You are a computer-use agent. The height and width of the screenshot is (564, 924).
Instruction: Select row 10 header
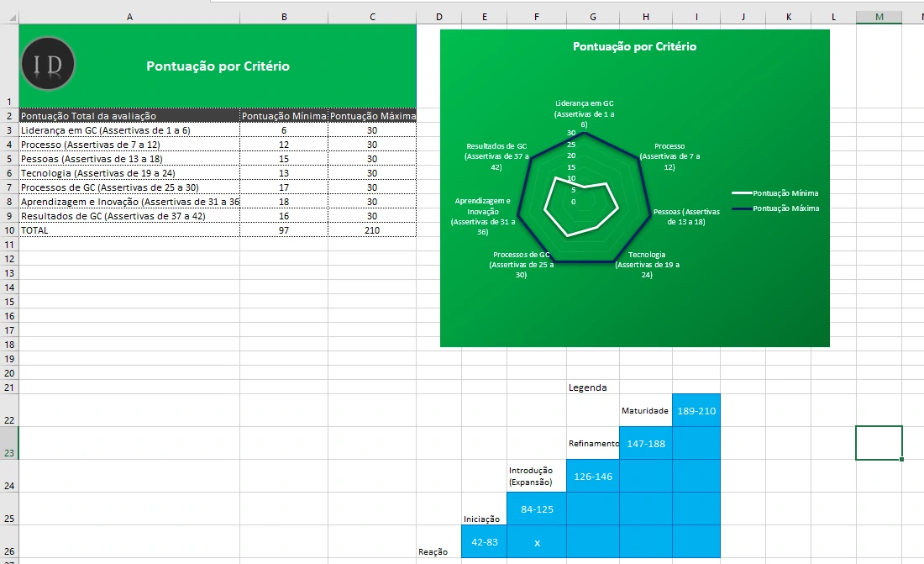tap(9, 229)
